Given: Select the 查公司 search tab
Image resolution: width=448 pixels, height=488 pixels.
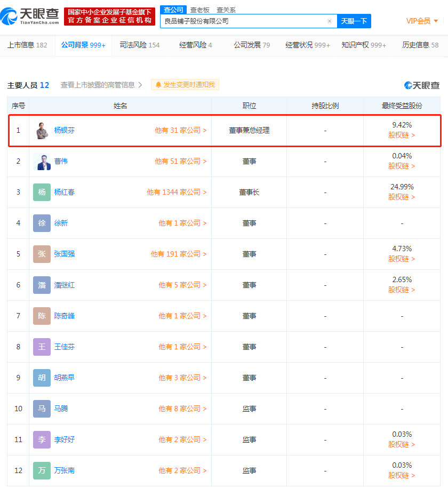Looking at the screenshot, I should pyautogui.click(x=173, y=10).
